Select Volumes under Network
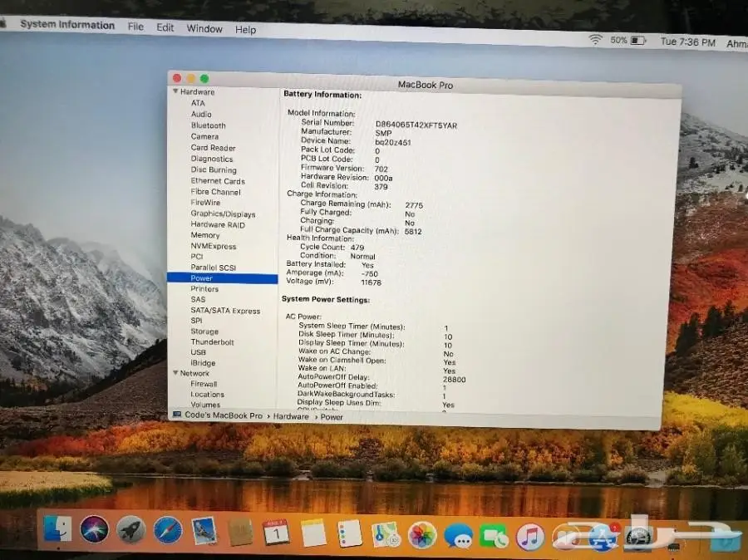Viewport: 748px width, 560px height. tap(205, 405)
